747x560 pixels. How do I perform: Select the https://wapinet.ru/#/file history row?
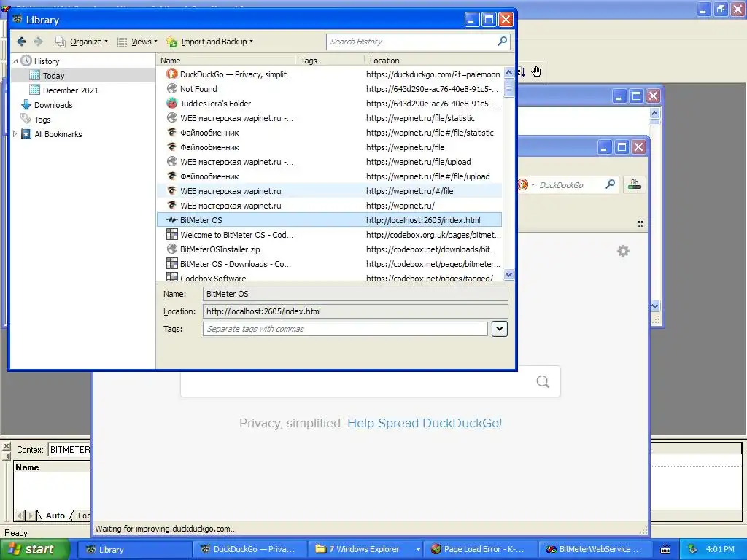329,191
